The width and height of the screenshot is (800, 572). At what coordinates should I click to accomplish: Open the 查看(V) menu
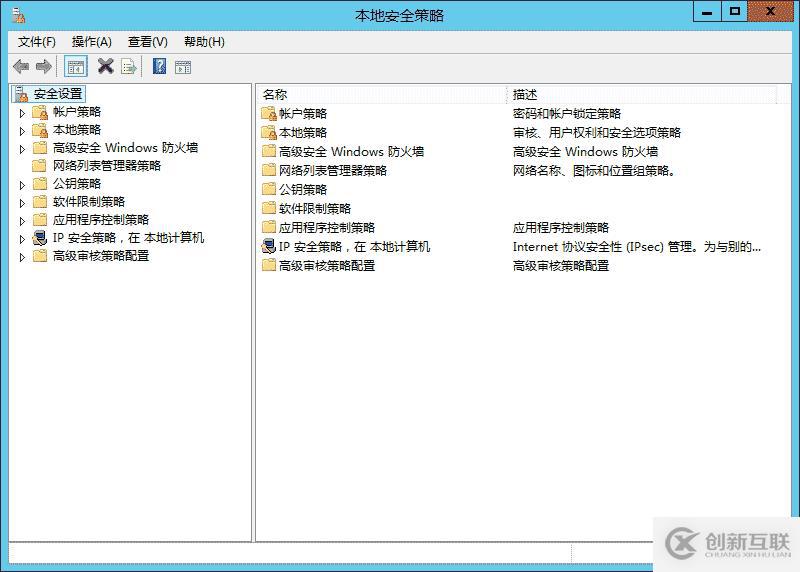click(147, 42)
